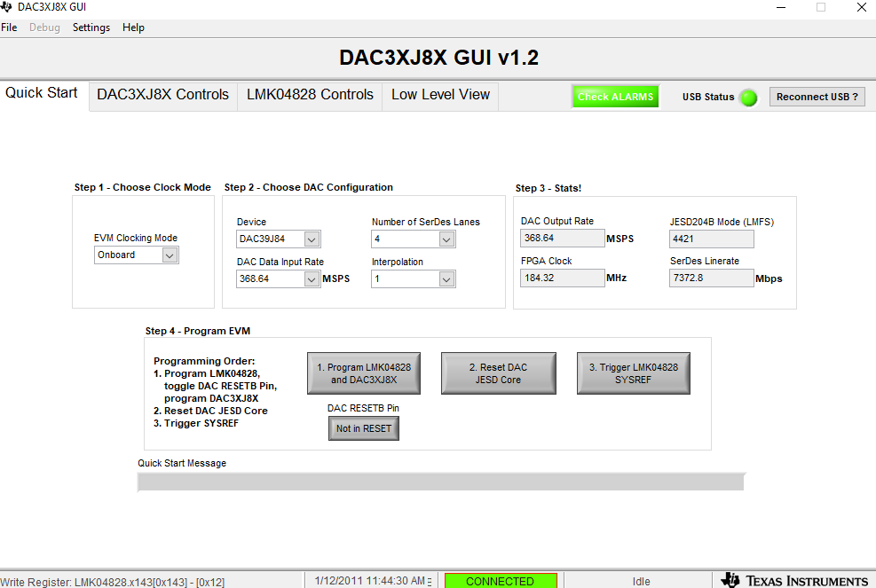The width and height of the screenshot is (876, 588).
Task: Toggle the DAC RESETB Pin 'Not in RESET' button
Action: click(364, 429)
